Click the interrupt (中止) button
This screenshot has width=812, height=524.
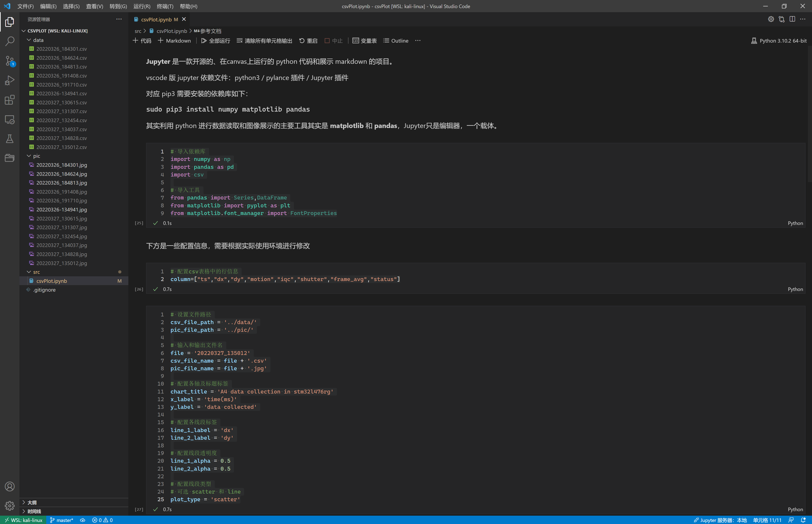pyautogui.click(x=334, y=41)
